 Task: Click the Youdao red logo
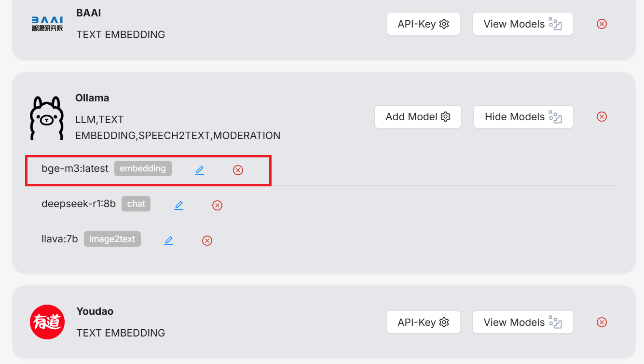coord(47,322)
